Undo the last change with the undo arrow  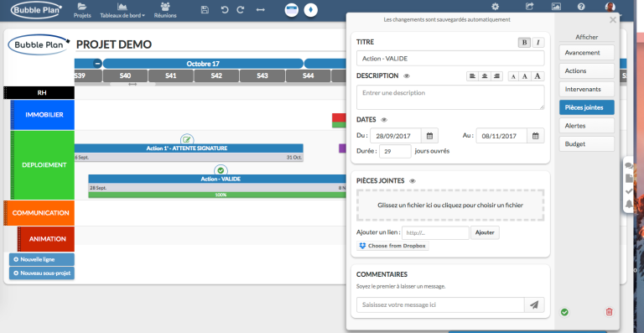pos(224,10)
